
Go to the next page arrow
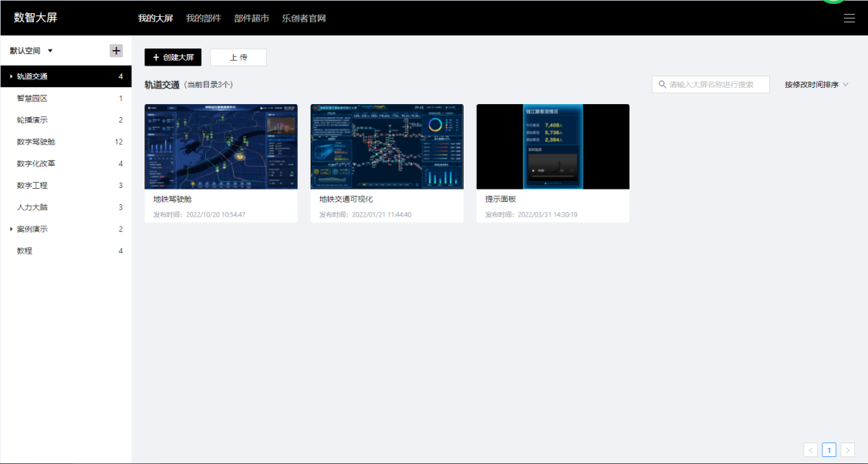click(848, 449)
